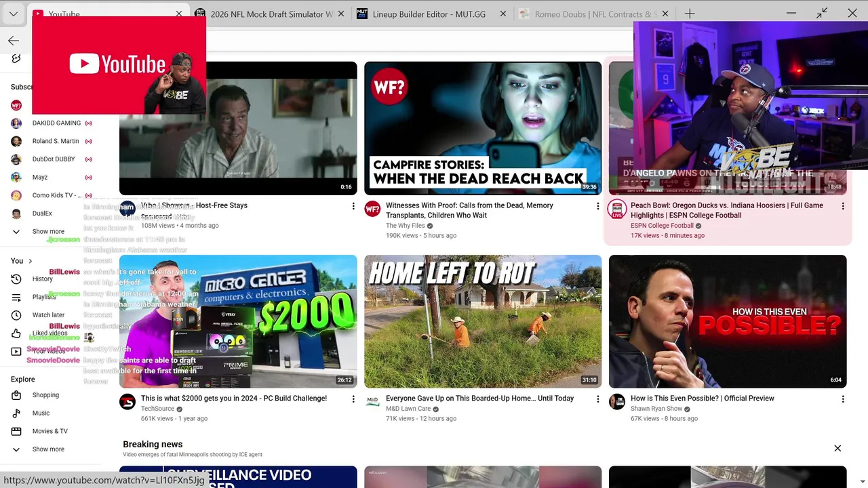Close the Lineup Builder Editor tab
This screenshot has height=488, width=868.
click(503, 14)
